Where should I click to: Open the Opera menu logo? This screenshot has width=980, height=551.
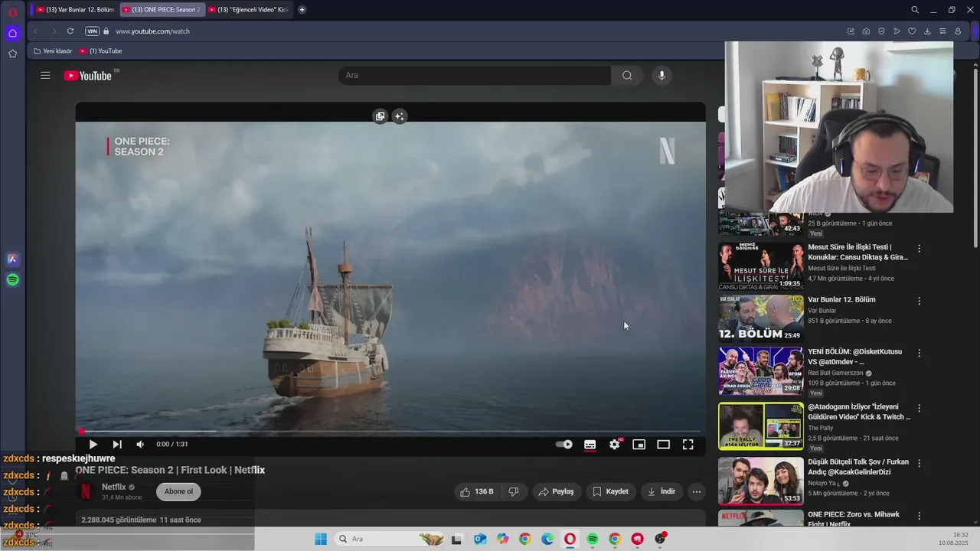(12, 11)
